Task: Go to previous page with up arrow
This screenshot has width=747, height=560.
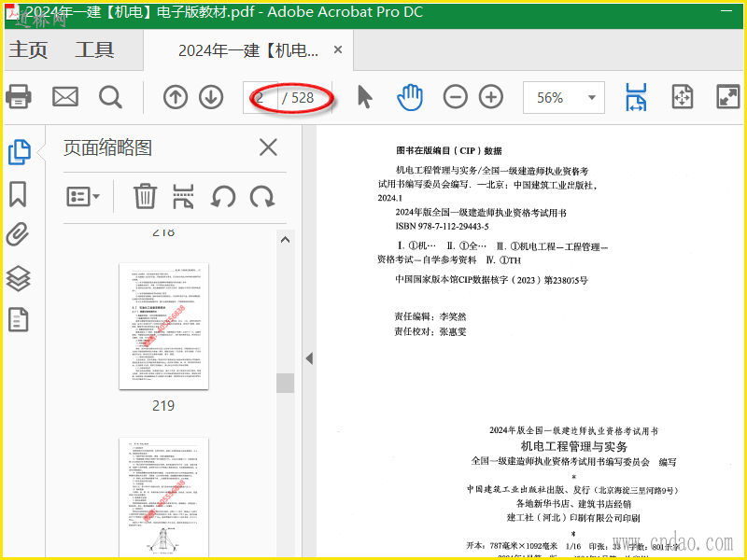Action: point(176,97)
